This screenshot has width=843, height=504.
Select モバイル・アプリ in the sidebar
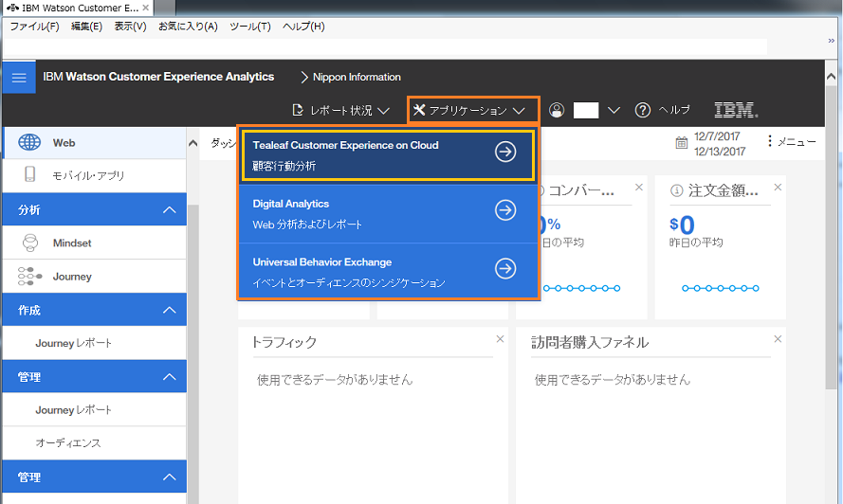[95, 175]
